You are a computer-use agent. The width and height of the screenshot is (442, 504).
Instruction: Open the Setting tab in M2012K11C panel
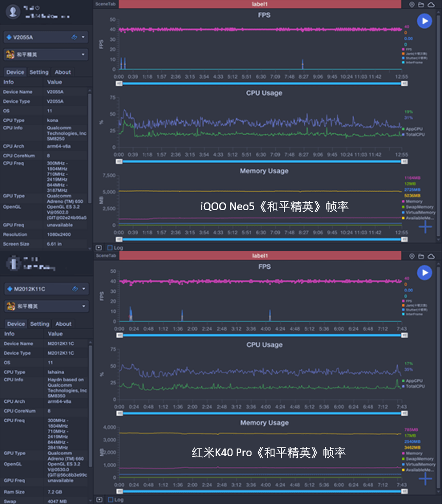click(40, 324)
